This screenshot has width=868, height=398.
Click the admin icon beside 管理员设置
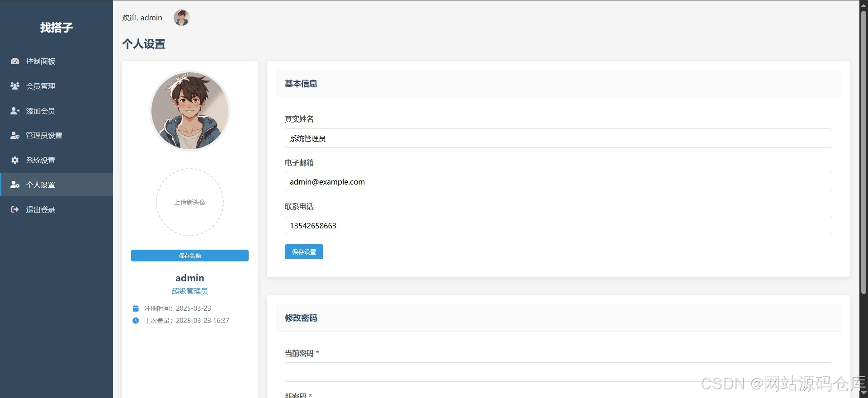(x=15, y=135)
